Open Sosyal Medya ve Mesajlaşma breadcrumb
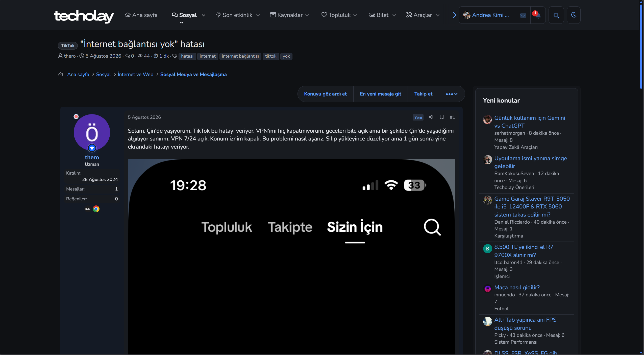 point(193,75)
